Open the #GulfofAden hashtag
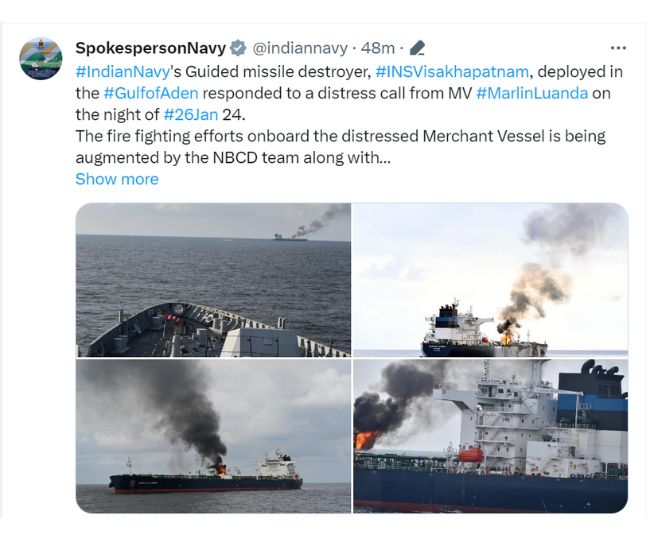 (151, 93)
